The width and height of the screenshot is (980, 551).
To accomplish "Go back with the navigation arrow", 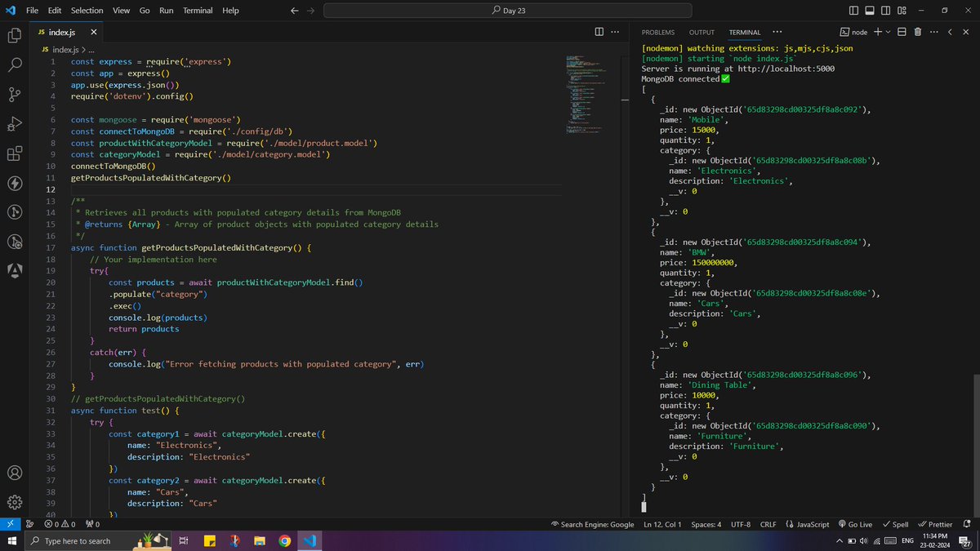I will point(295,11).
